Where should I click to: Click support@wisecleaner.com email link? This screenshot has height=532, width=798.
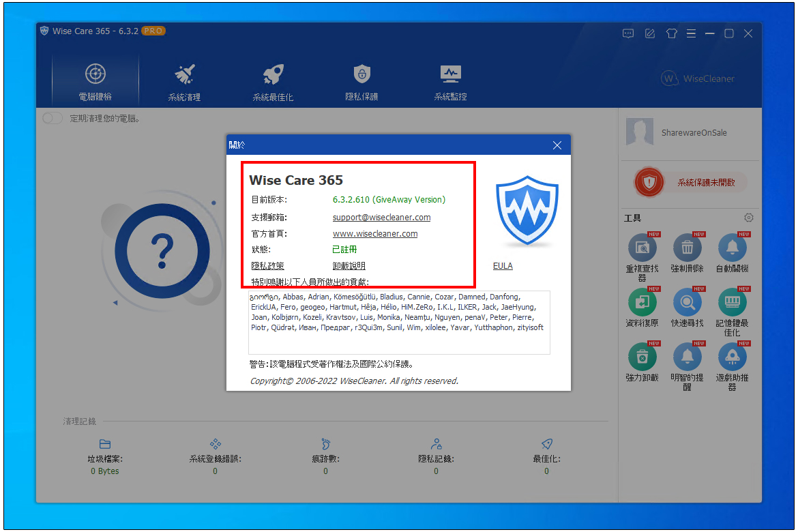pos(382,218)
